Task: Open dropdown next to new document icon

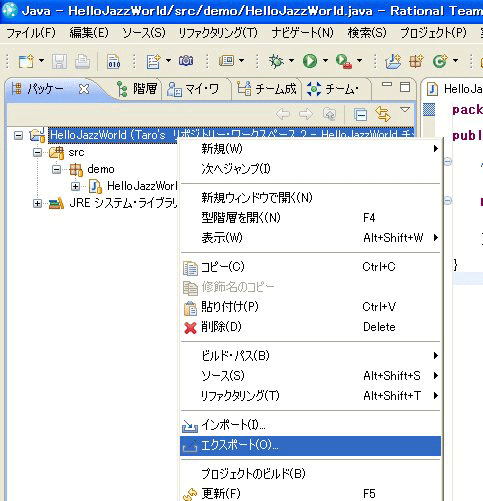Action: tap(168, 61)
